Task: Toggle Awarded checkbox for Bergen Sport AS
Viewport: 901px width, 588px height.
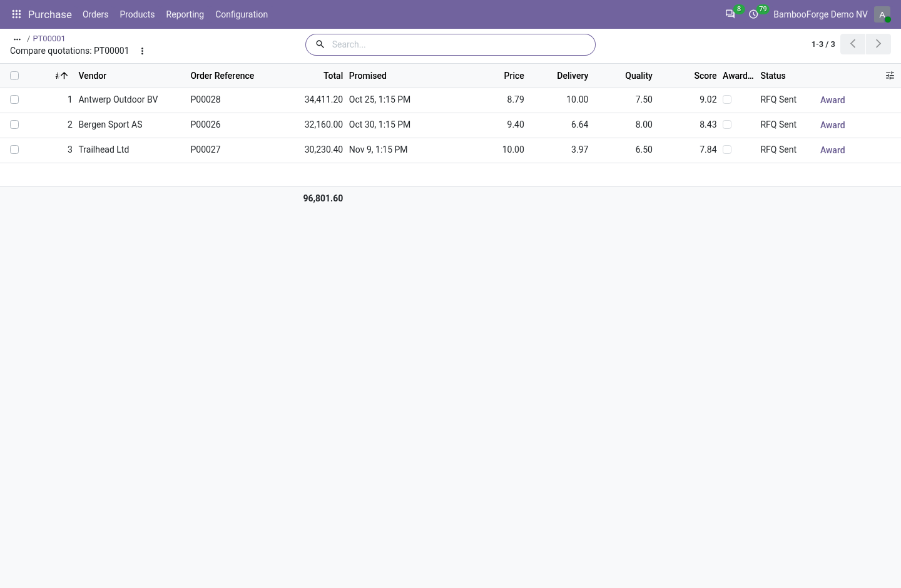Action: pyautogui.click(x=727, y=124)
